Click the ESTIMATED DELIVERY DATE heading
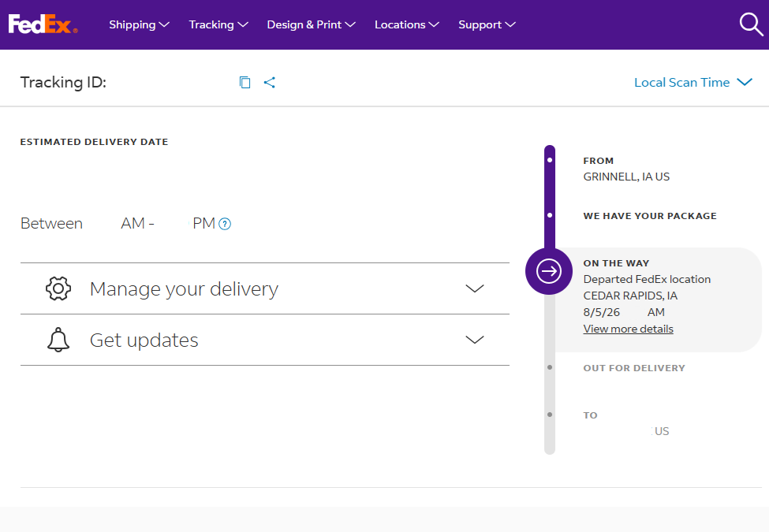 click(94, 142)
